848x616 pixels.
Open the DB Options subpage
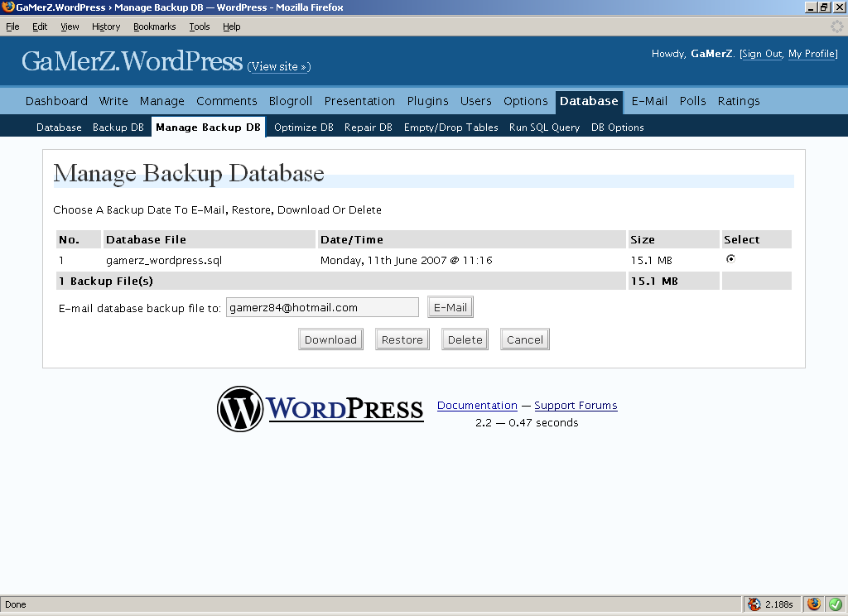[x=618, y=128]
